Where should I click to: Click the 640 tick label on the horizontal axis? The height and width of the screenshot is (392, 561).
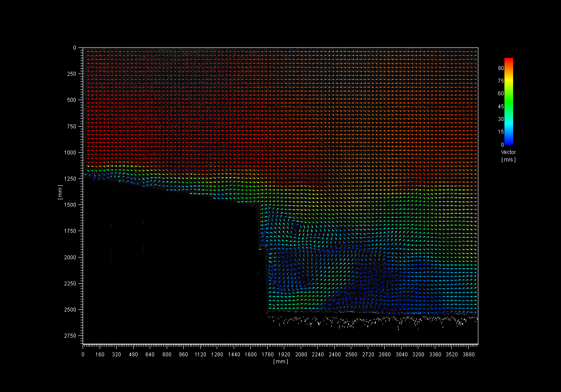[150, 355]
